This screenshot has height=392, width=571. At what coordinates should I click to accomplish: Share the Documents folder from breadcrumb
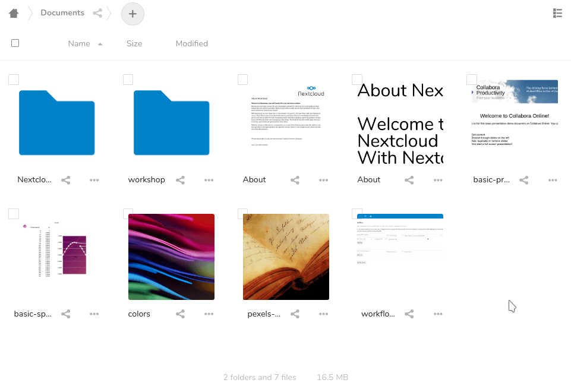97,14
